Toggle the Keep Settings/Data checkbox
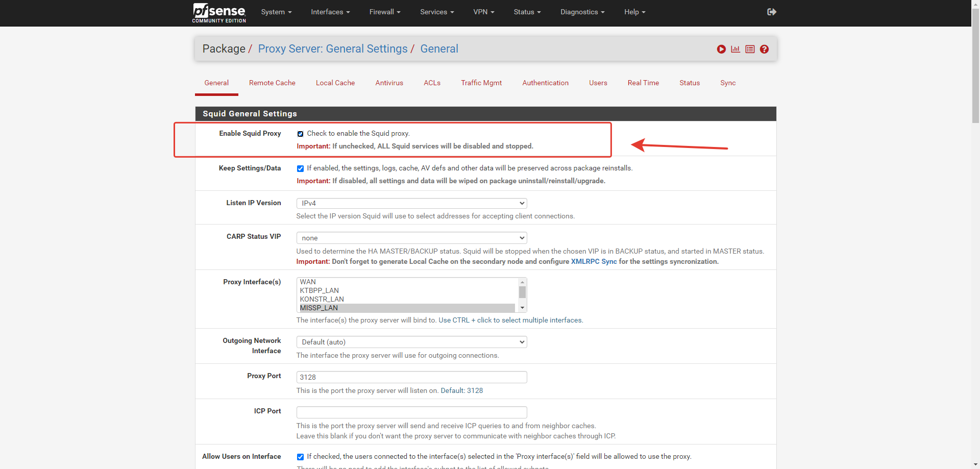The image size is (980, 469). click(300, 168)
